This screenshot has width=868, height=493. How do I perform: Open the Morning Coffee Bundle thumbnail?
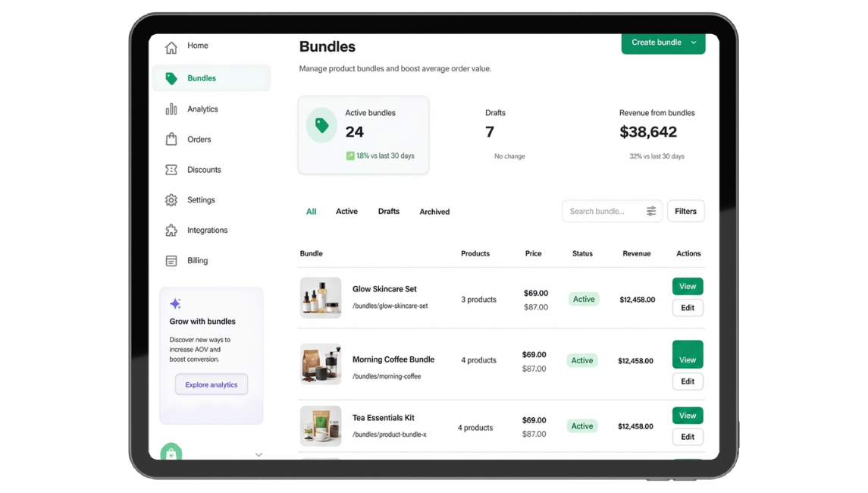(x=321, y=365)
